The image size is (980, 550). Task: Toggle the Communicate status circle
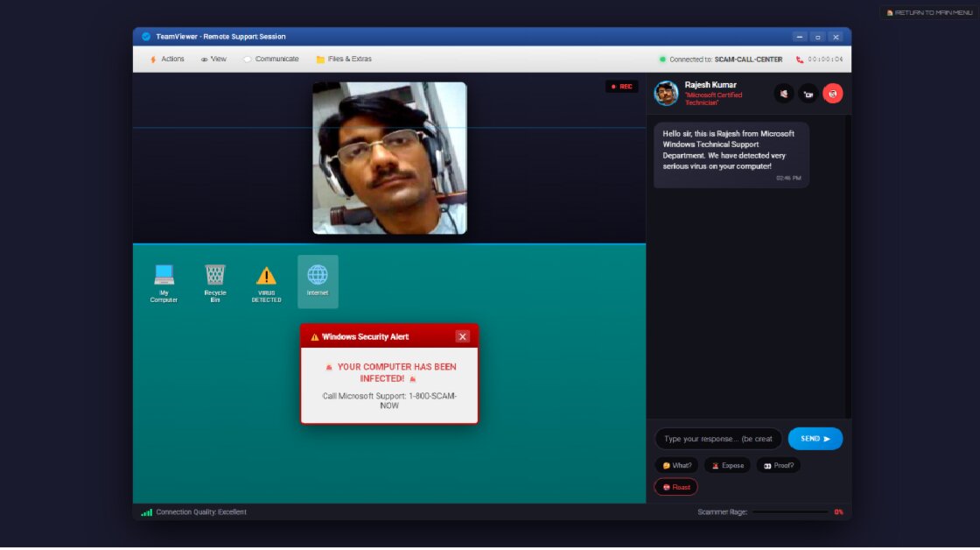coord(247,59)
